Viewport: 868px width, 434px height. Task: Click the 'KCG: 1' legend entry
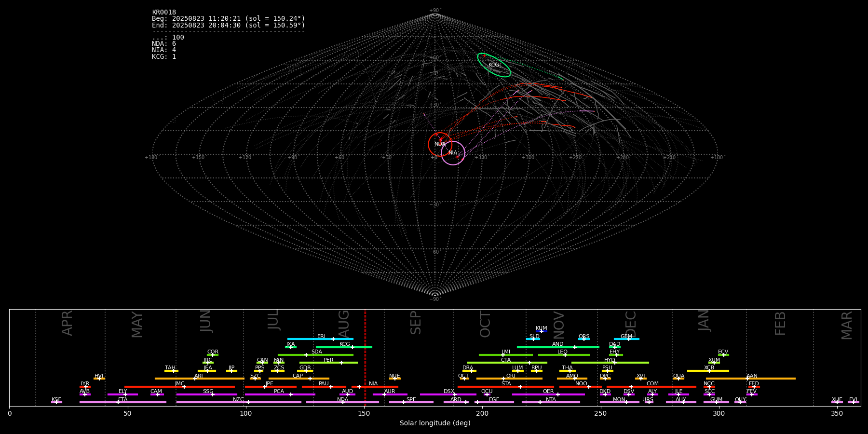point(164,56)
